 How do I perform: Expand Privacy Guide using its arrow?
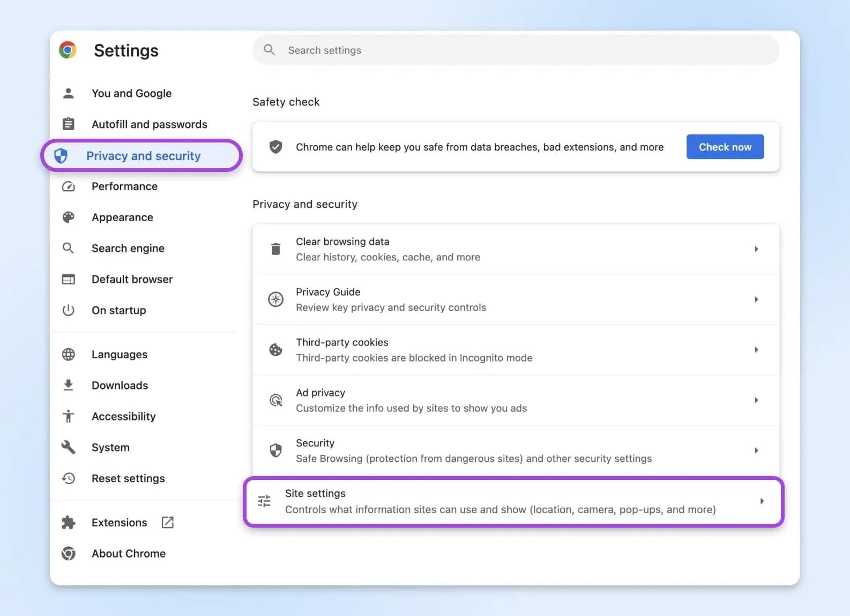click(756, 299)
